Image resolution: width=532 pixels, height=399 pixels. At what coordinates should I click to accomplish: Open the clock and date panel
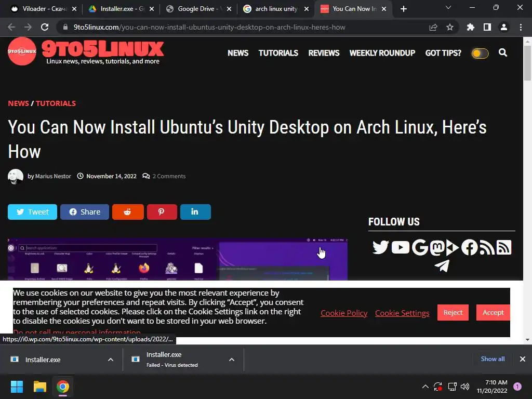tap(492, 387)
